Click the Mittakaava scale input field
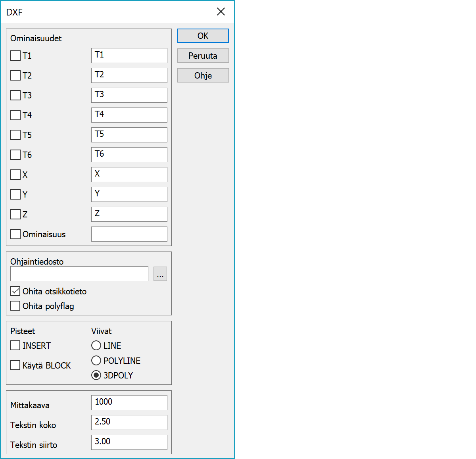The image size is (476, 459). (129, 402)
